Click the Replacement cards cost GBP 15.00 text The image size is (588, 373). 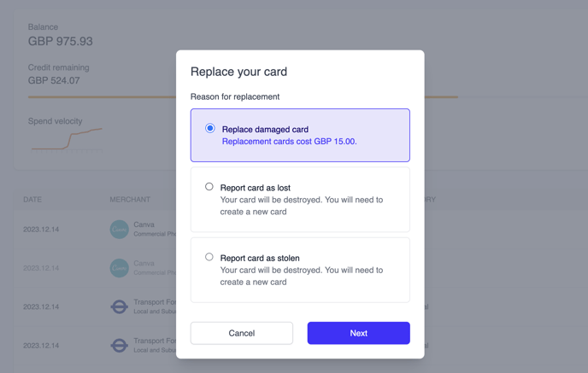[x=289, y=142]
